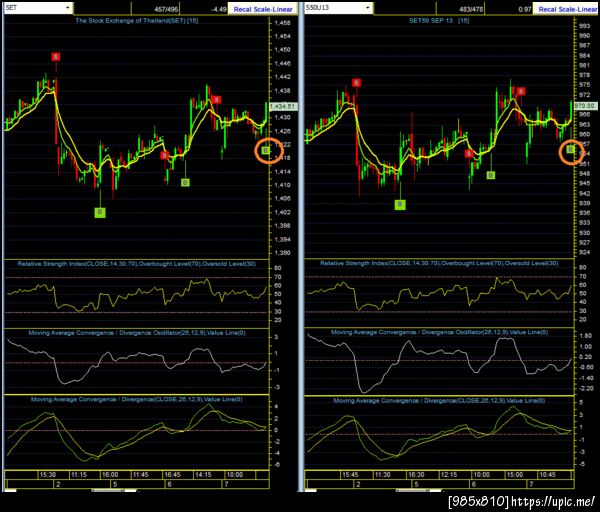This screenshot has width=600, height=512.
Task: Click the S50U13 buy marker near 948 level
Action: tap(491, 175)
